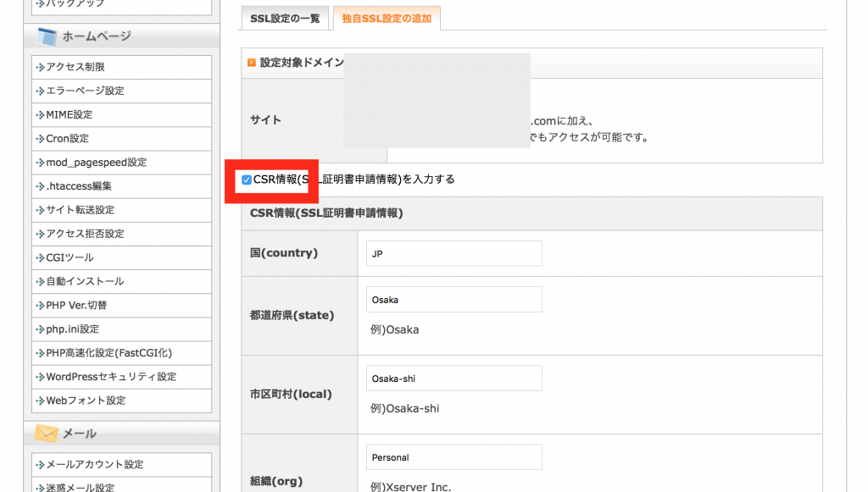868x492 pixels.
Task: Click the メール section envelope icon
Action: [x=46, y=434]
